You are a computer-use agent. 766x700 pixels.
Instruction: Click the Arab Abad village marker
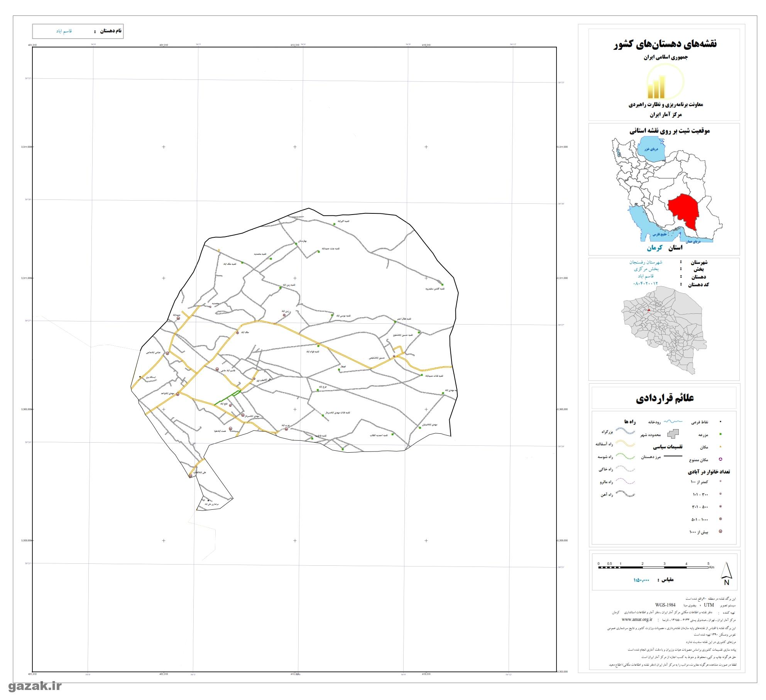click(x=286, y=429)
